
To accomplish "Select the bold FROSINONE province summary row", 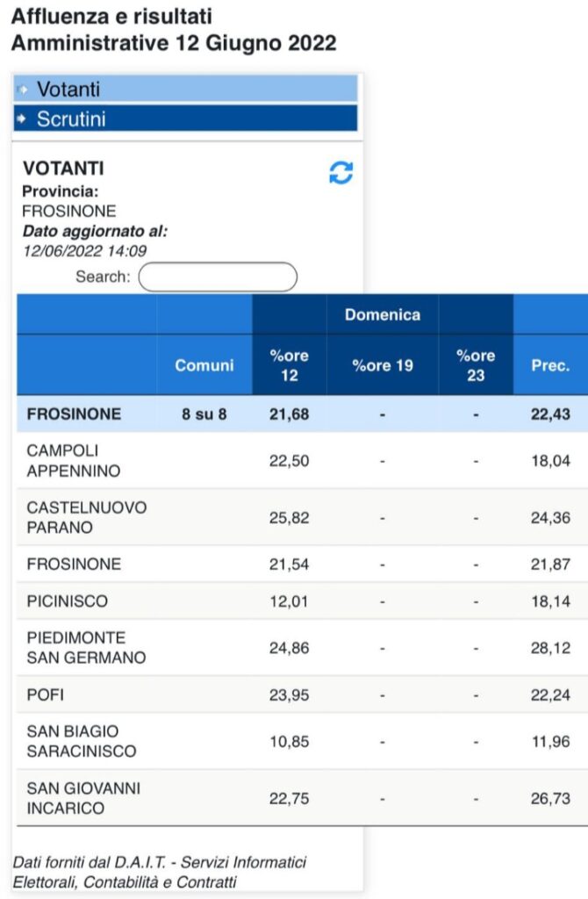I will pyautogui.click(x=74, y=414).
